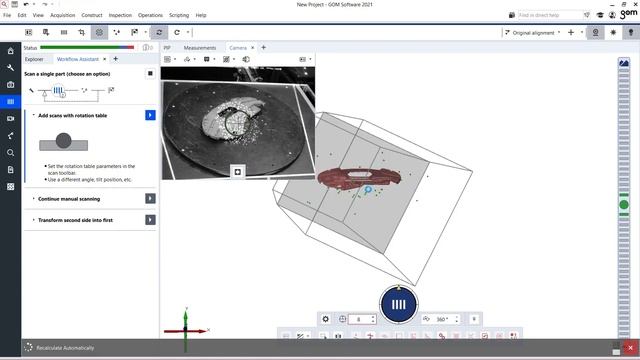Open the Scripting menu
This screenshot has height=360, width=640.
pos(179,15)
